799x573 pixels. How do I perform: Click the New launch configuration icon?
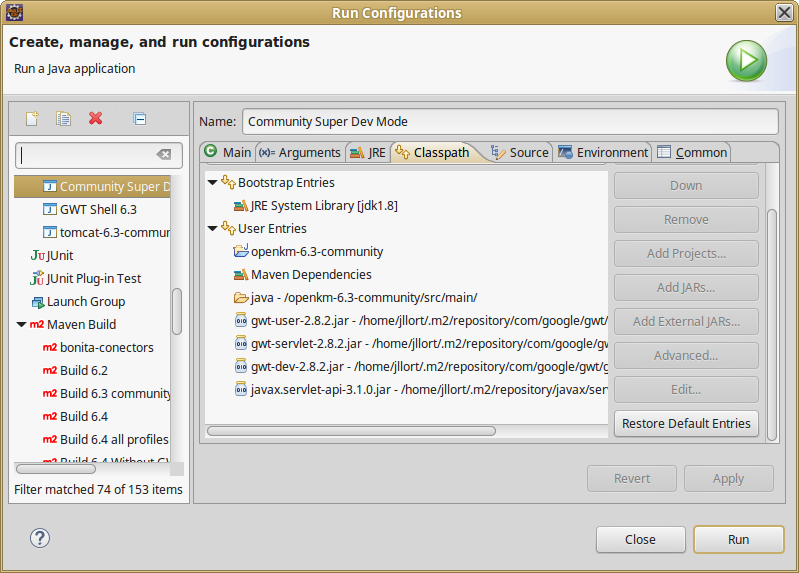point(33,119)
